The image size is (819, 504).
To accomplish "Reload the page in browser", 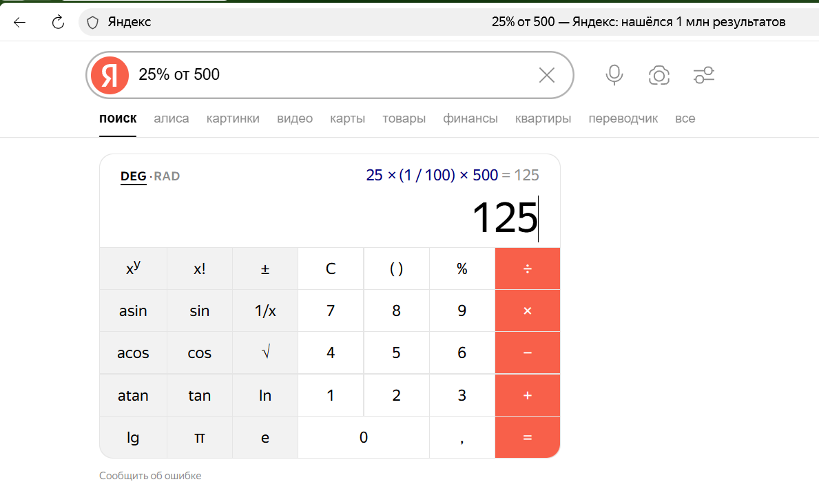I will pos(59,22).
